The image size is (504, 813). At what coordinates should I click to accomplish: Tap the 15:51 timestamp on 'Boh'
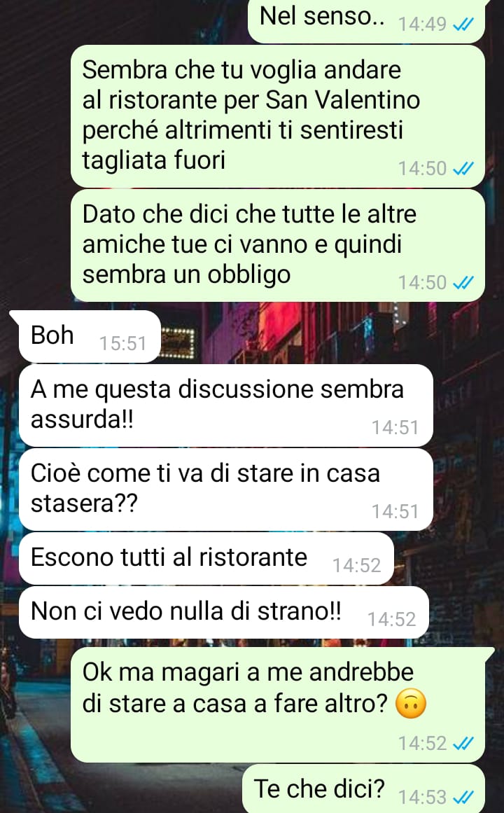(x=123, y=343)
